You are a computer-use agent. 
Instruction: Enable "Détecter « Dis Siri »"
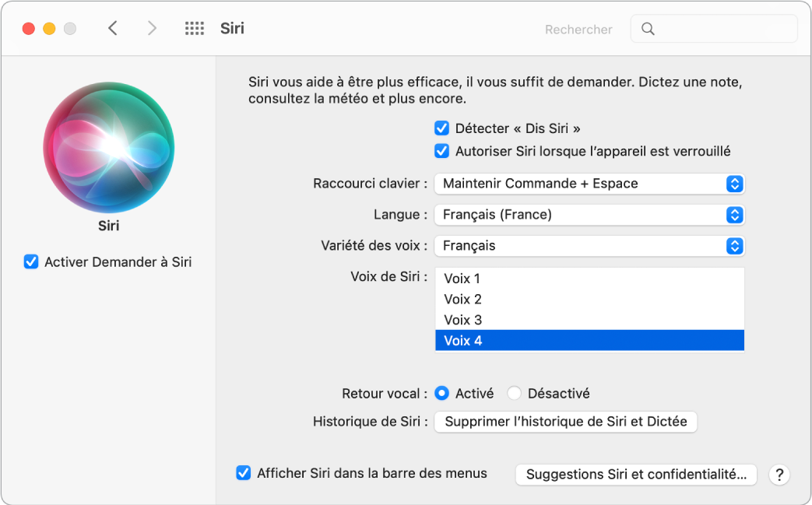coord(442,128)
